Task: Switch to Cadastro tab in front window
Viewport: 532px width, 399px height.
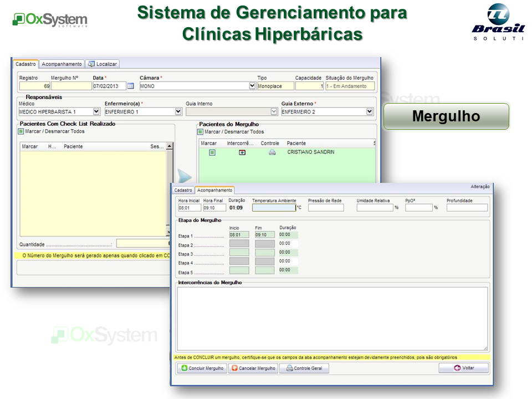Action: (x=183, y=190)
